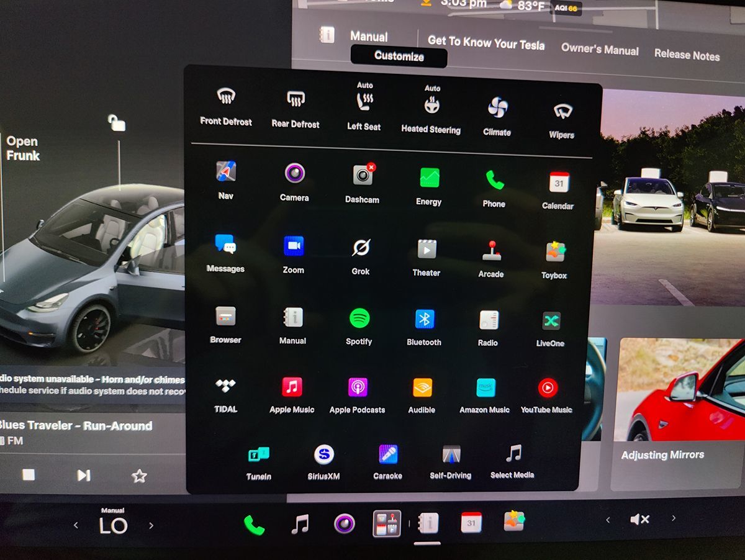Open the Energy app

[x=429, y=186]
